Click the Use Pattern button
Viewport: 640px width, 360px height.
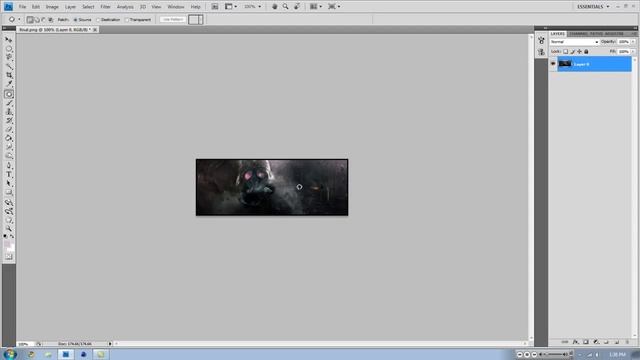173,20
